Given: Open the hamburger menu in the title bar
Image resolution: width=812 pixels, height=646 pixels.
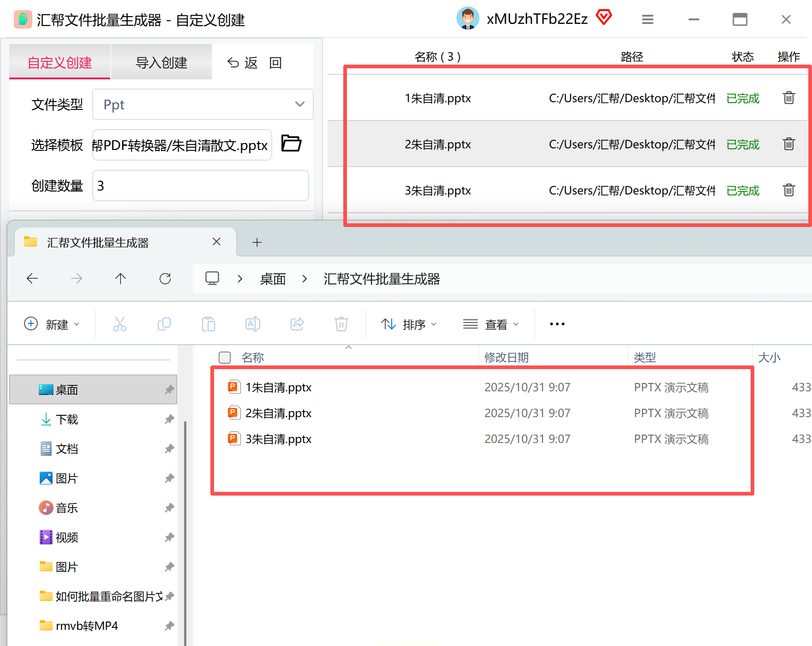Looking at the screenshot, I should pos(647,19).
